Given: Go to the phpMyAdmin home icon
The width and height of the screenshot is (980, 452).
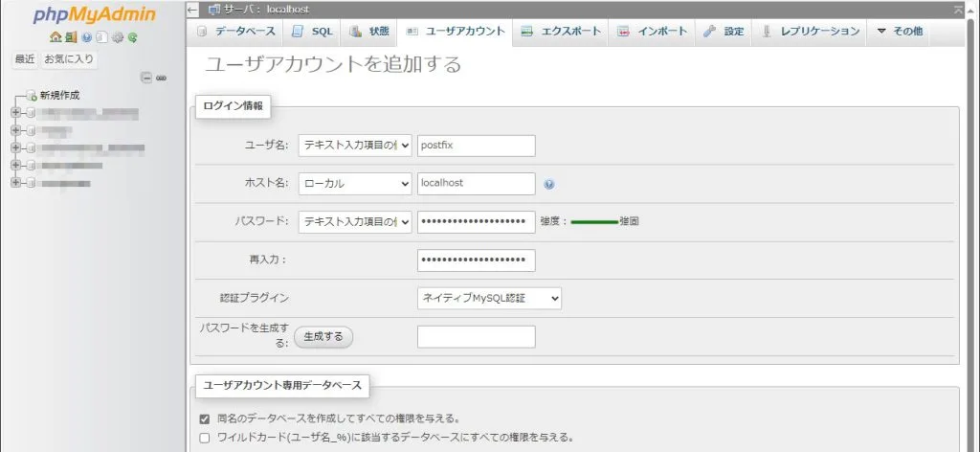Looking at the screenshot, I should 55,37.
